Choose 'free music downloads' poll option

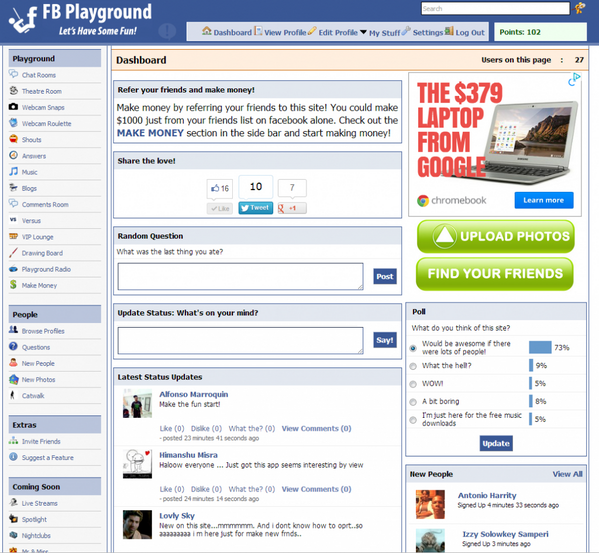413,420
